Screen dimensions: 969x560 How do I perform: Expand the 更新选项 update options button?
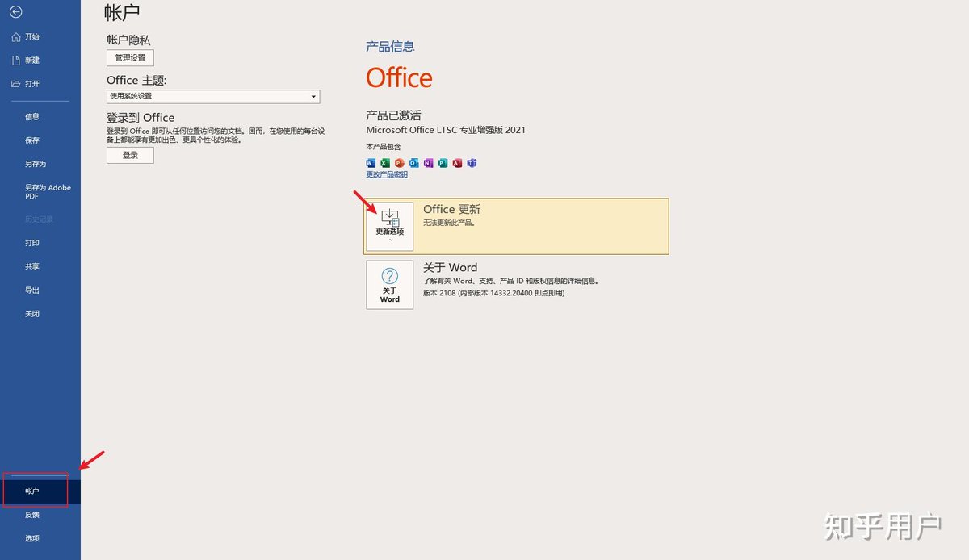tap(389, 227)
